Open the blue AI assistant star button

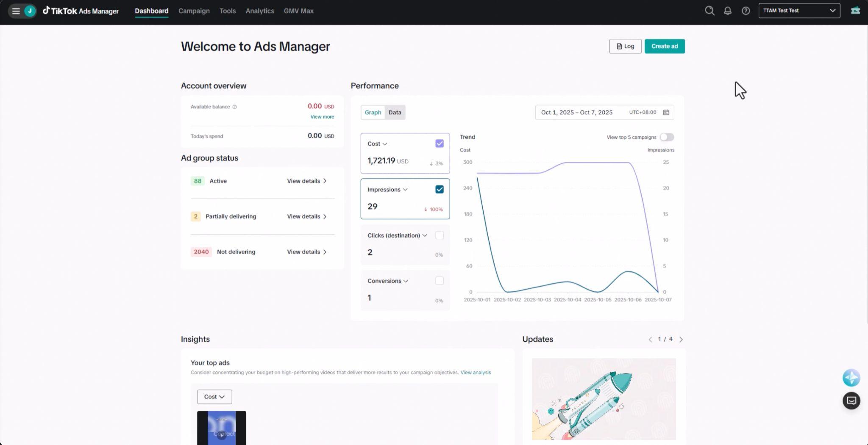[x=851, y=378]
